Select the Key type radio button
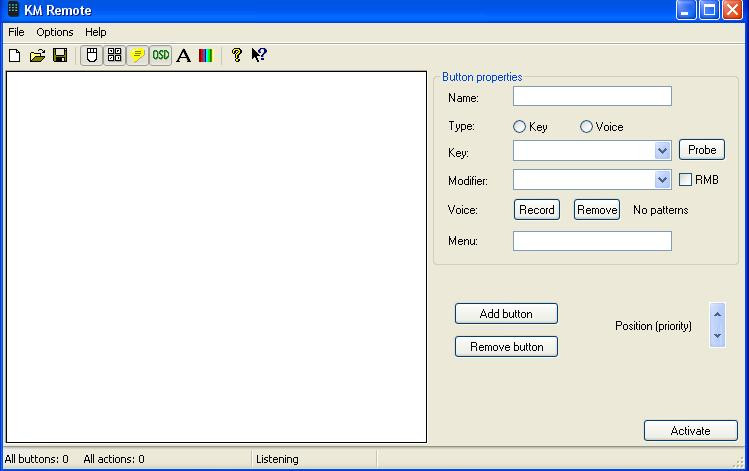Screen dimensions: 749x471 519,127
